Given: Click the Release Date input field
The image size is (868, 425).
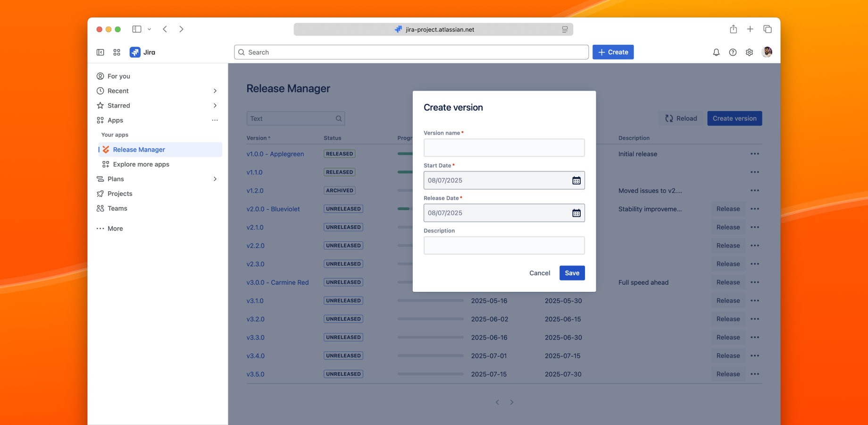Looking at the screenshot, I should coord(504,213).
